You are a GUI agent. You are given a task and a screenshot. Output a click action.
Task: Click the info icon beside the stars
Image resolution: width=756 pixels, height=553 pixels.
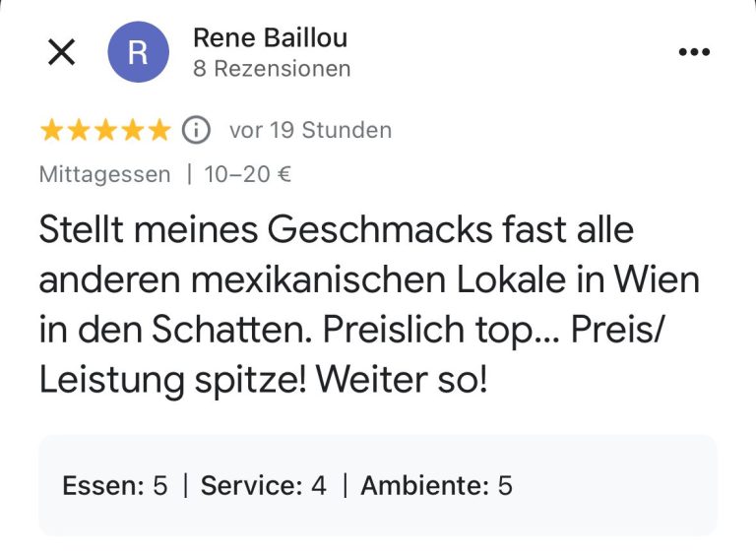pos(197,130)
